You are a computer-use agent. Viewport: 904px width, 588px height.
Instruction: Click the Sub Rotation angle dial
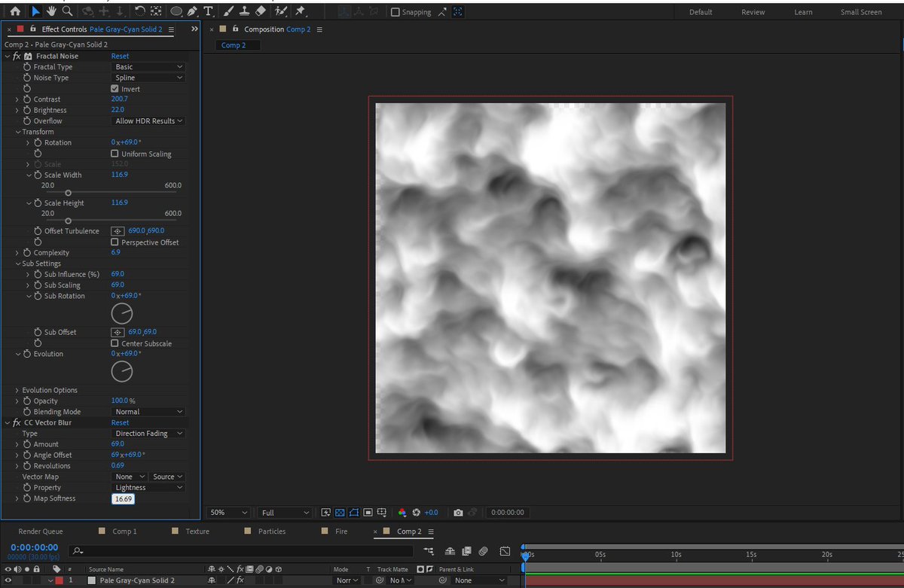click(122, 313)
